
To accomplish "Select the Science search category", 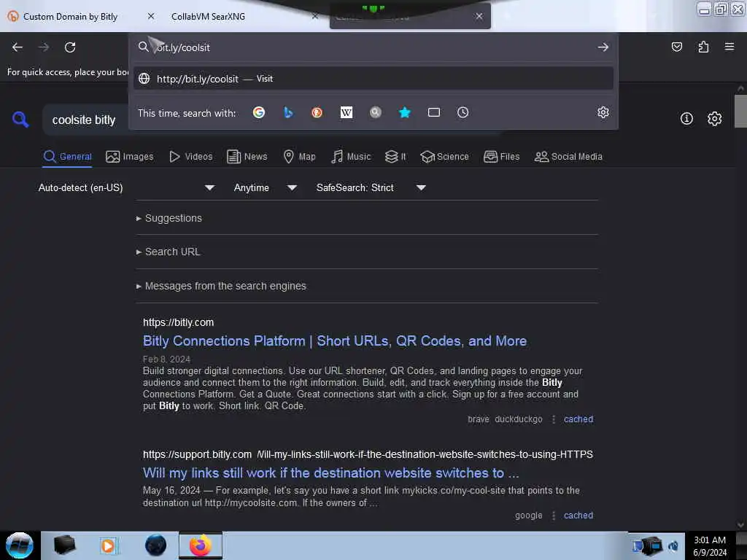I will 444,157.
